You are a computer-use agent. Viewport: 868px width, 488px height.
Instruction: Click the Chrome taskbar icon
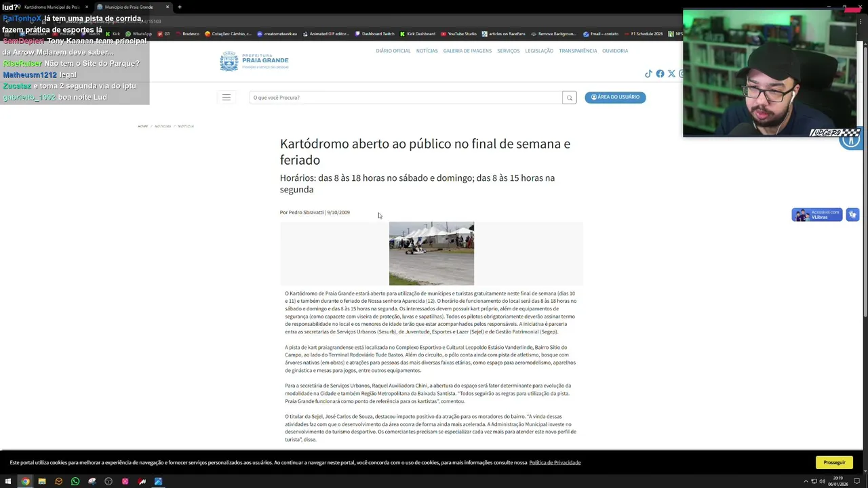[x=25, y=481]
